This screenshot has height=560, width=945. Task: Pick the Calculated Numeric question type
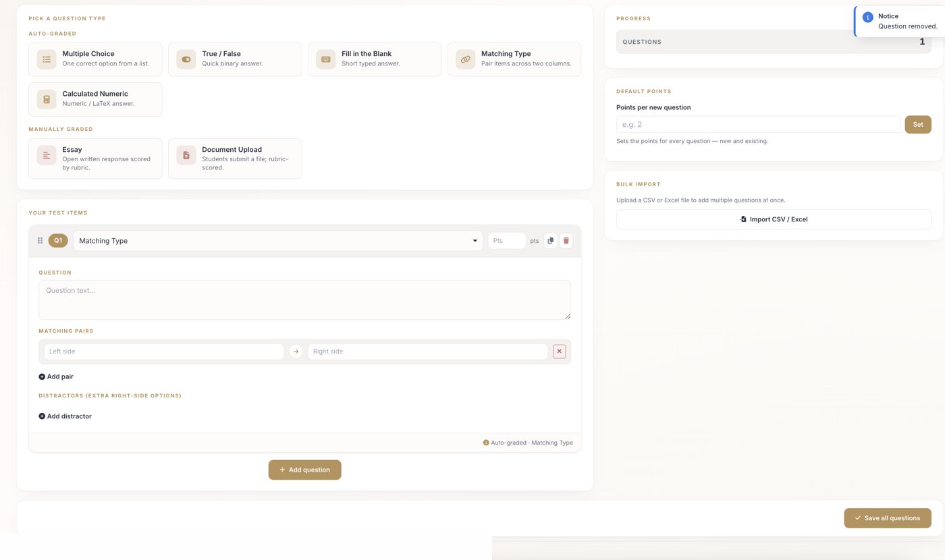(95, 99)
